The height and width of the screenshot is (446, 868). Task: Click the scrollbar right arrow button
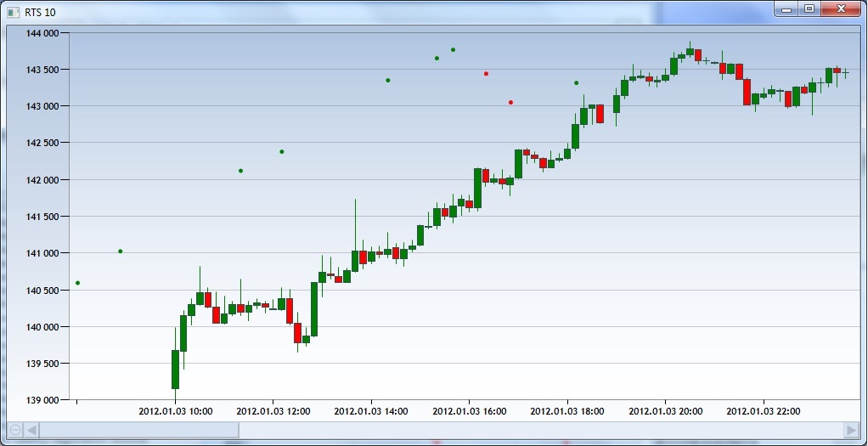(x=851, y=430)
